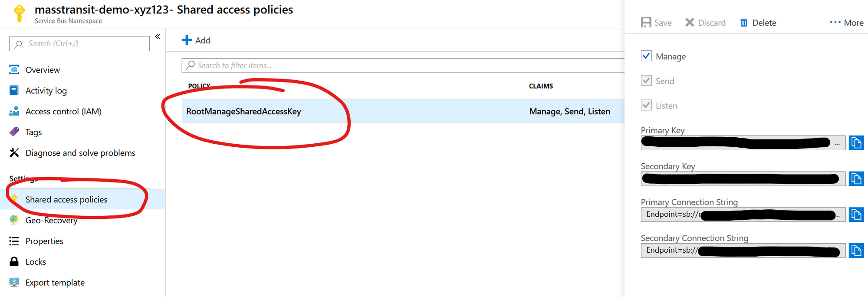This screenshot has width=868, height=297.
Task: Open the Properties page
Action: click(x=44, y=241)
